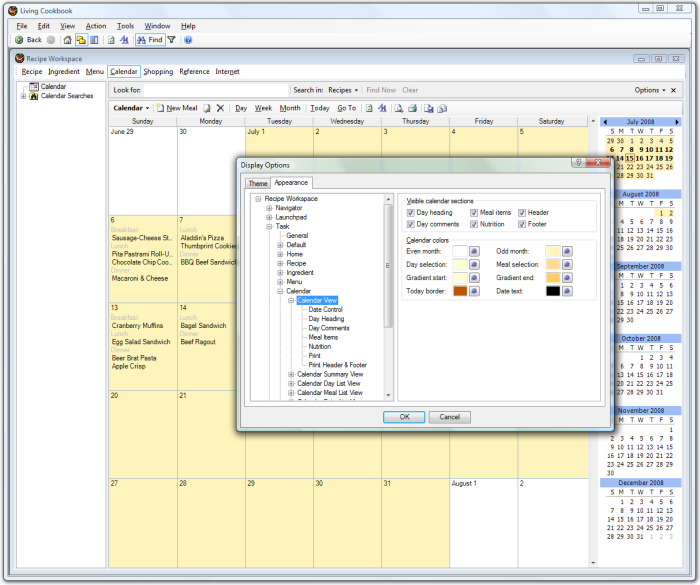The width and height of the screenshot is (700, 585).
Task: Collapse the Recipe Workspace tree node
Action: (x=258, y=199)
